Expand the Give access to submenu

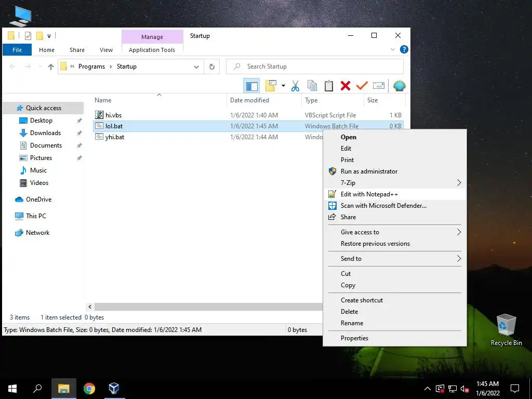pyautogui.click(x=395, y=232)
